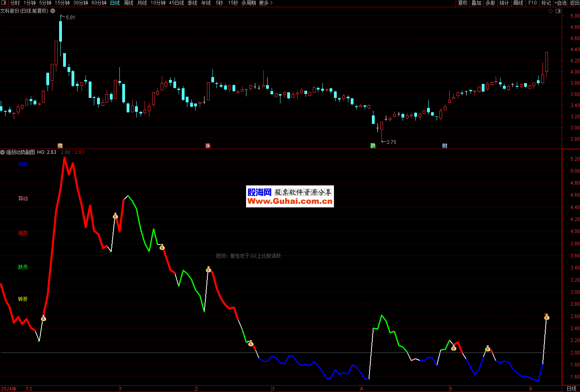The height and width of the screenshot is (392, 580).
Task: Expand the 强弱动势副图 indicator dropdown arrow
Action: (3, 152)
